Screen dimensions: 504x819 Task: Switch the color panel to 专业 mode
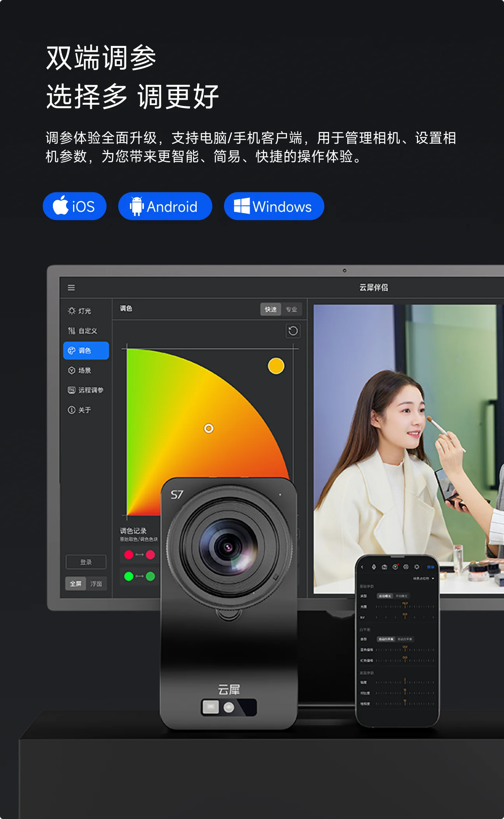[291, 309]
